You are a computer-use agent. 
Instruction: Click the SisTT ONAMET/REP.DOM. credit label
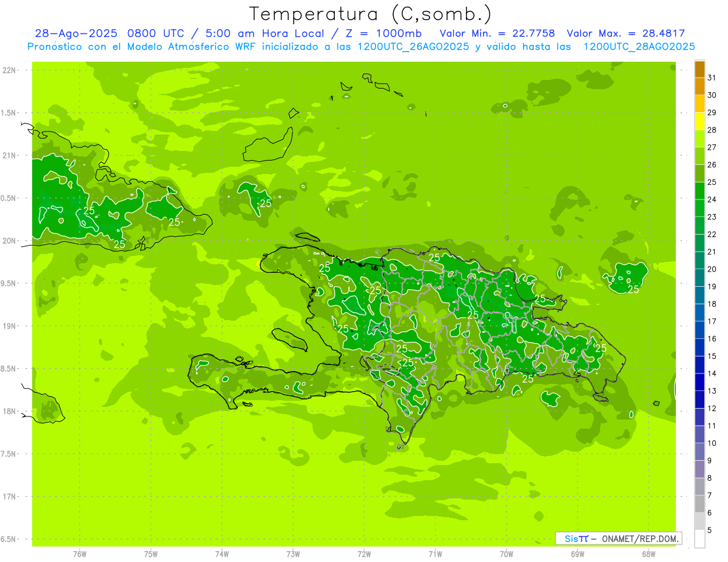(x=619, y=538)
